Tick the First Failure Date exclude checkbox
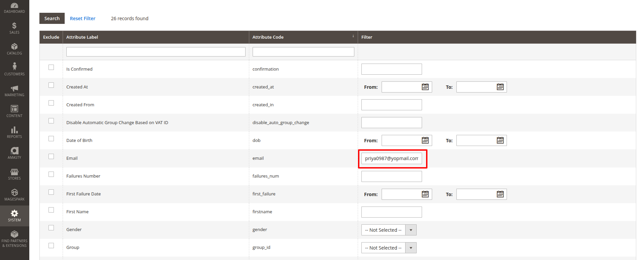Viewport: 644px width, 260px height. (51, 192)
